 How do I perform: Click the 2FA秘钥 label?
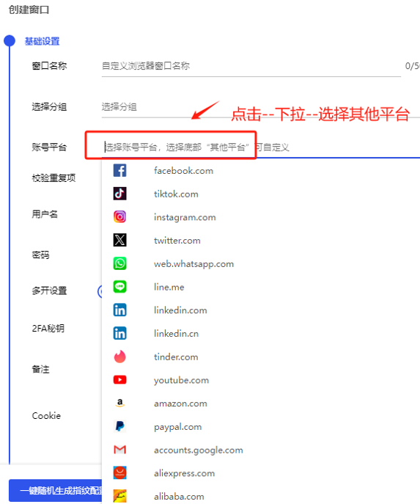coord(48,328)
